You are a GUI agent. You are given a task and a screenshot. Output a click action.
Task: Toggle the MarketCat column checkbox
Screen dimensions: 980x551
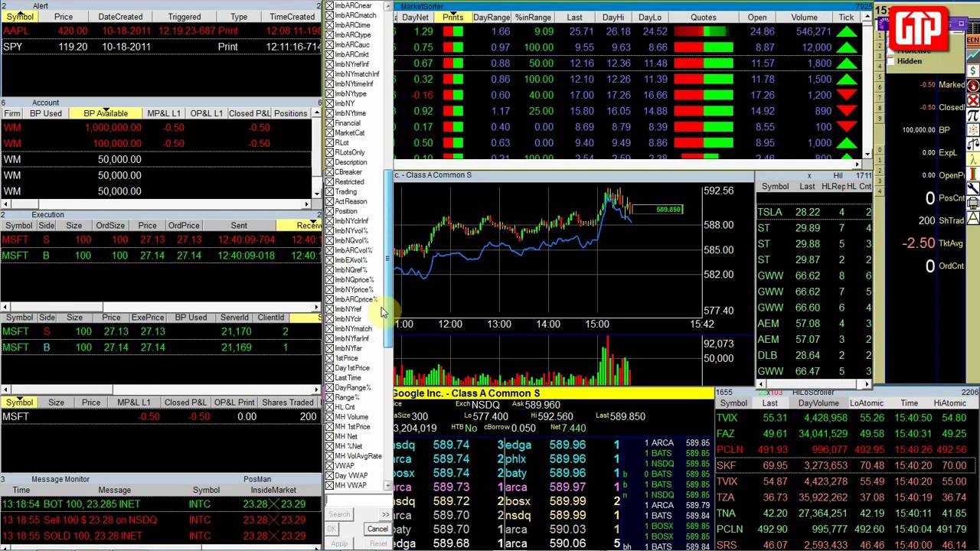[330, 133]
